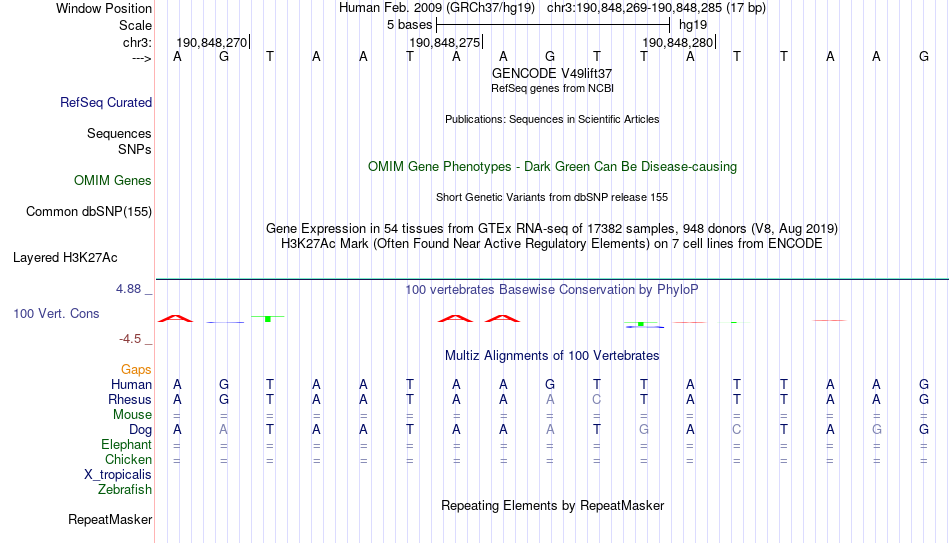
Task: Click the GENCODE V49lift37 track title
Action: pyautogui.click(x=552, y=73)
